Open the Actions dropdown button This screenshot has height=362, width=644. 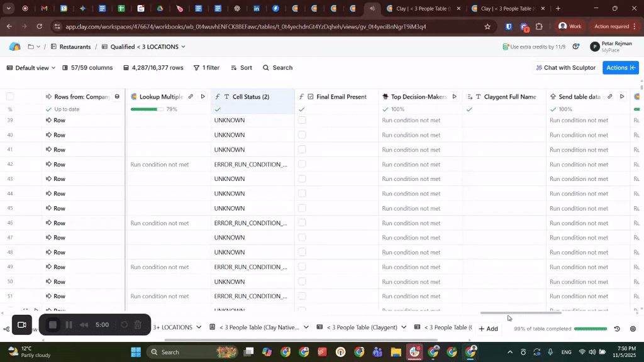pos(620,68)
